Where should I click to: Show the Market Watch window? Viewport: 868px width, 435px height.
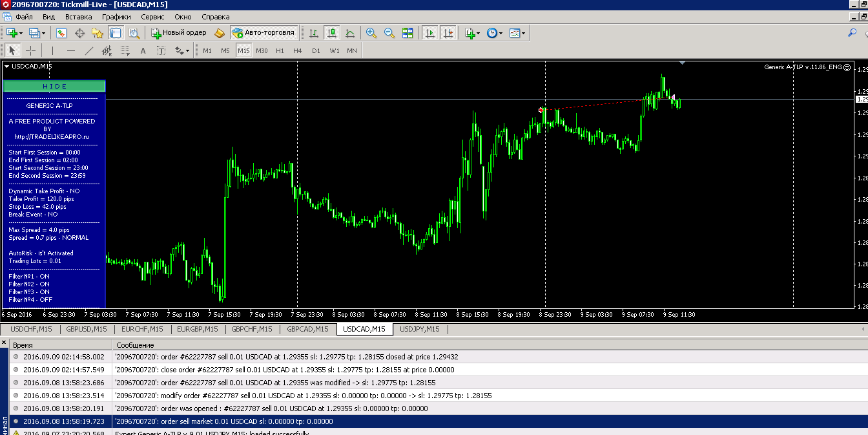point(61,32)
